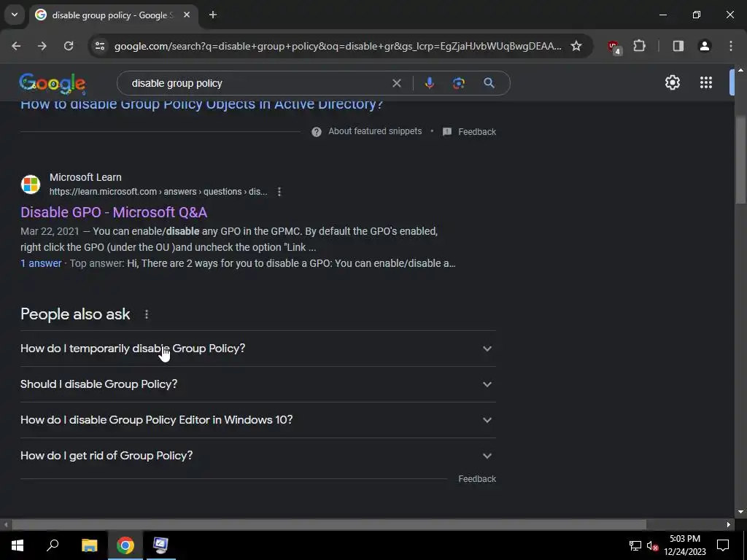Open 'People also ask' three-dot options
747x560 pixels.
tap(147, 314)
